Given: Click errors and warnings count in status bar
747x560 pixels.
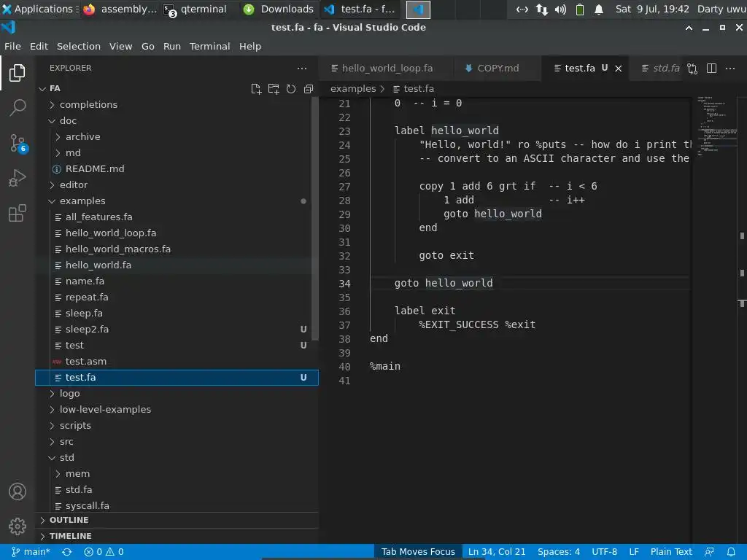Looking at the screenshot, I should coord(104,552).
